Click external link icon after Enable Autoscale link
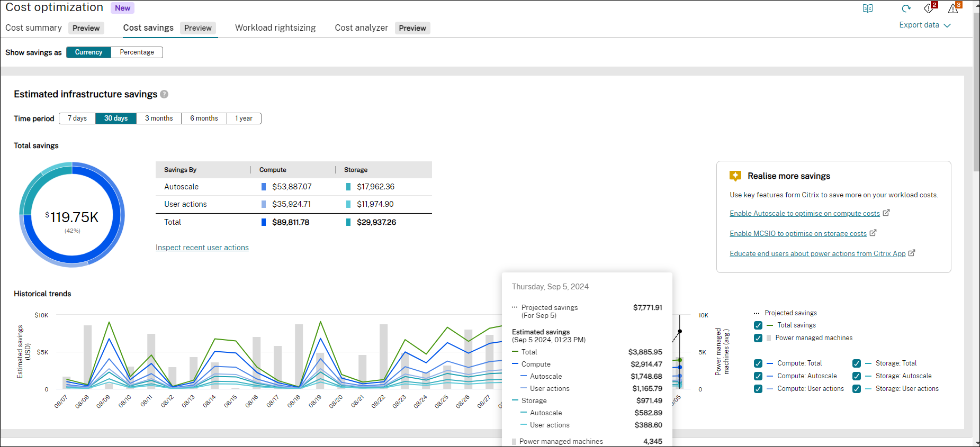This screenshot has width=980, height=447. point(886,213)
